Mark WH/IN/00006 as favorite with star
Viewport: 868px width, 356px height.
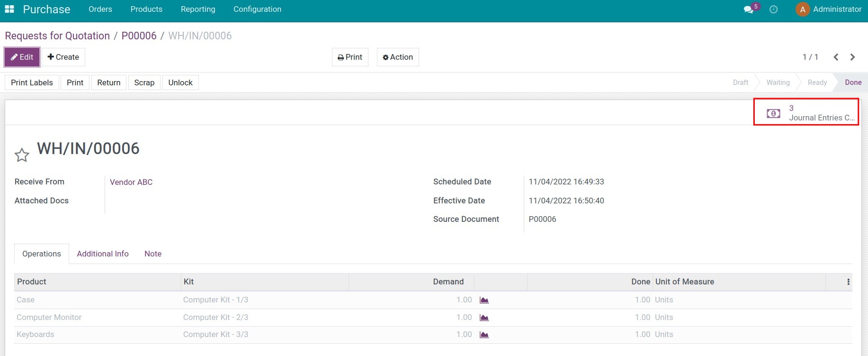22,155
